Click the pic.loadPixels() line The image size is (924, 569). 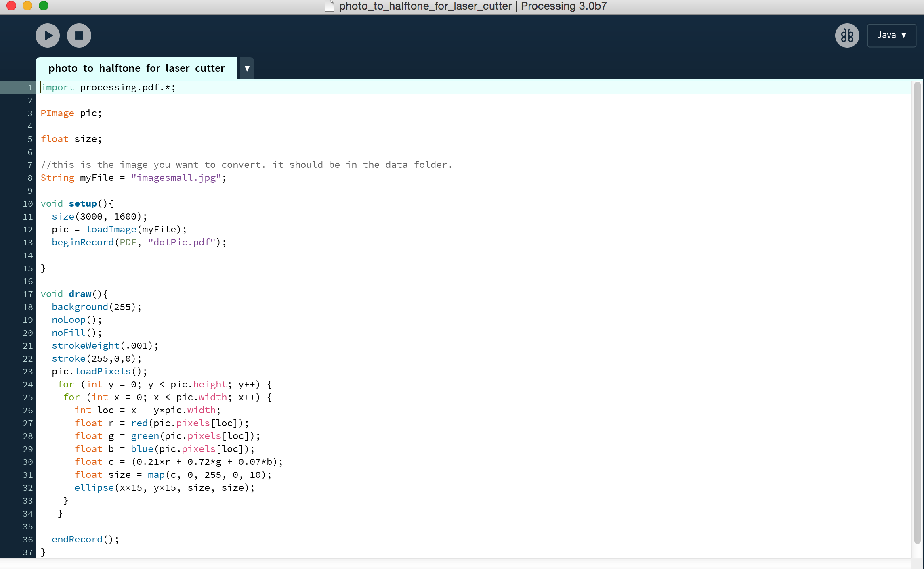click(x=100, y=371)
